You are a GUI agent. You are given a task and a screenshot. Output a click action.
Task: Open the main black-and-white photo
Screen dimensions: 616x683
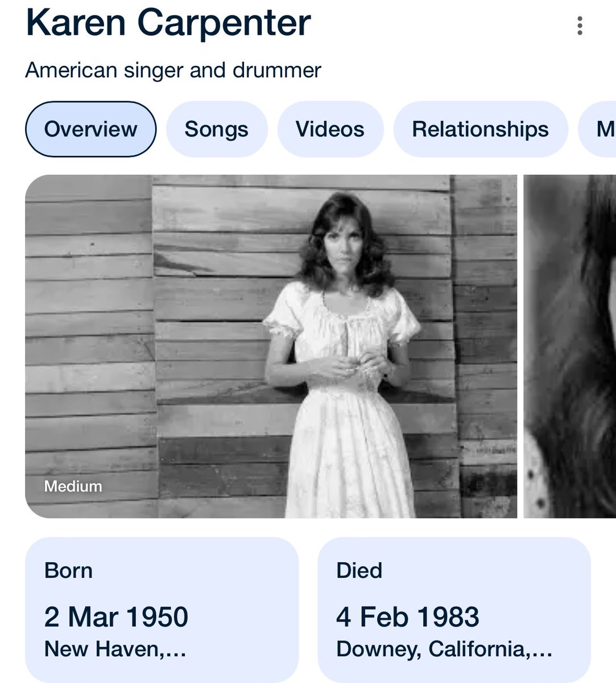click(271, 346)
